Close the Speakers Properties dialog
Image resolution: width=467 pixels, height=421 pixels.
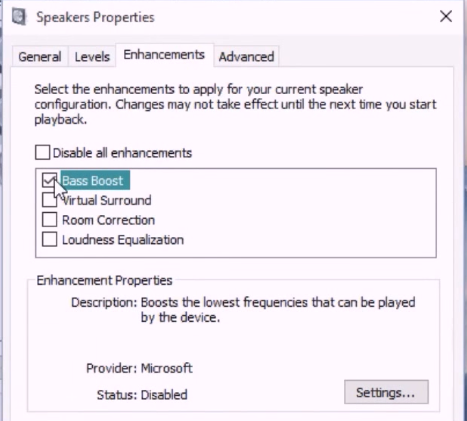tap(446, 16)
